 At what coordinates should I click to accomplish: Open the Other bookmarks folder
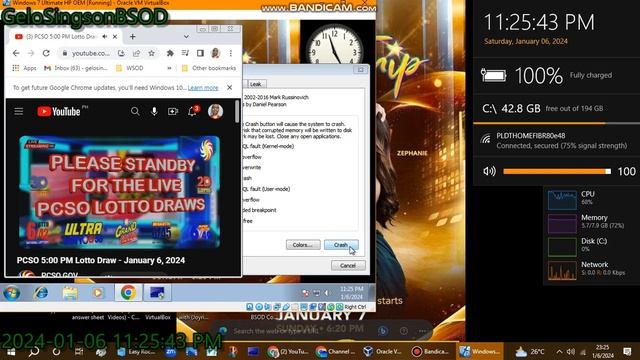tap(209, 68)
